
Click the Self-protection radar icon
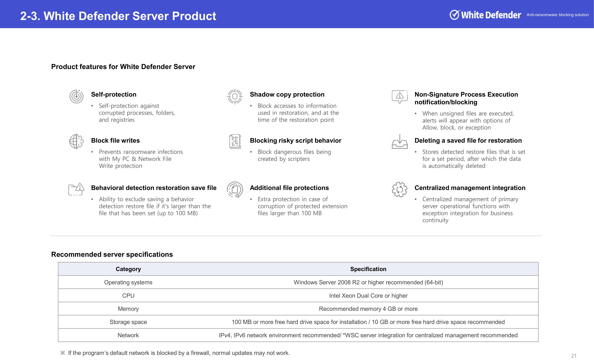76,96
